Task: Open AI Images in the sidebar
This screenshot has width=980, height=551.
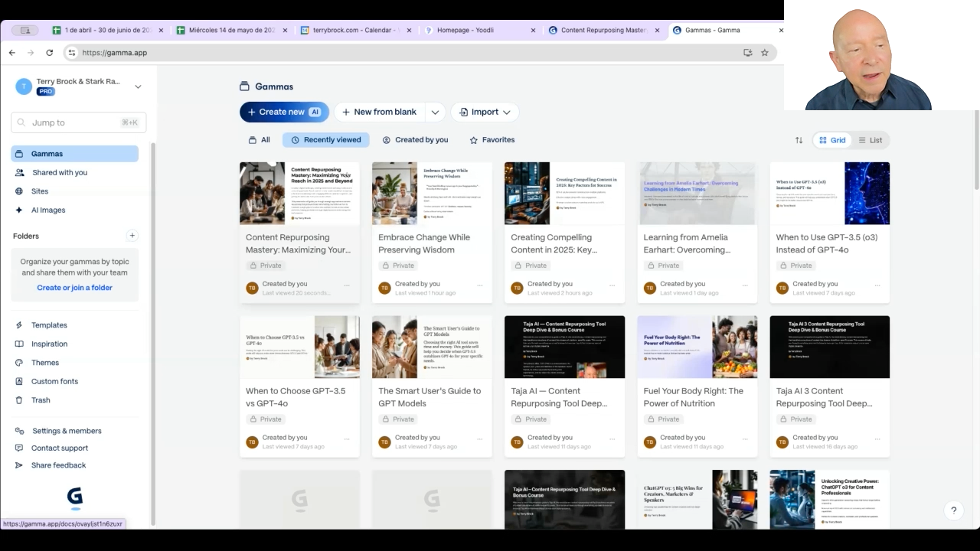Action: click(x=75, y=210)
